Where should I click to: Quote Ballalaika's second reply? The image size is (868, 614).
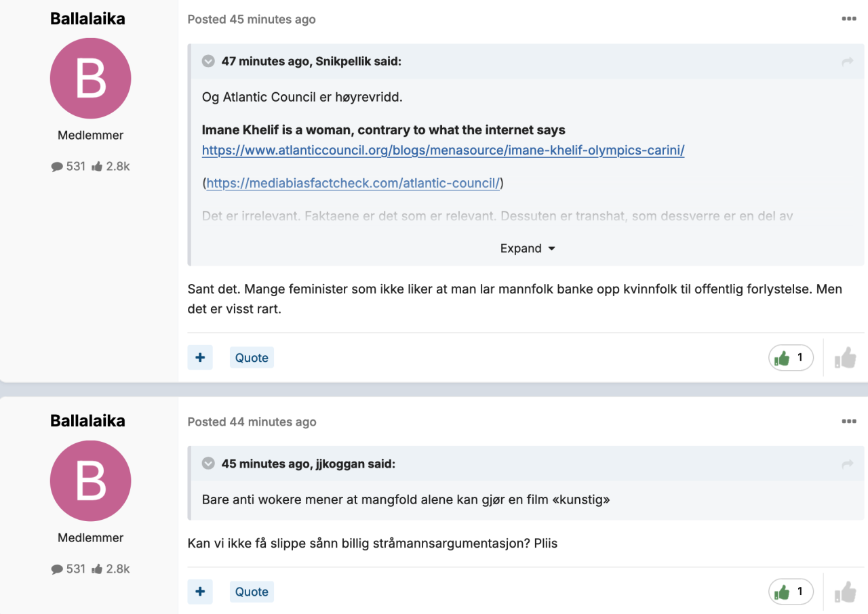251,591
